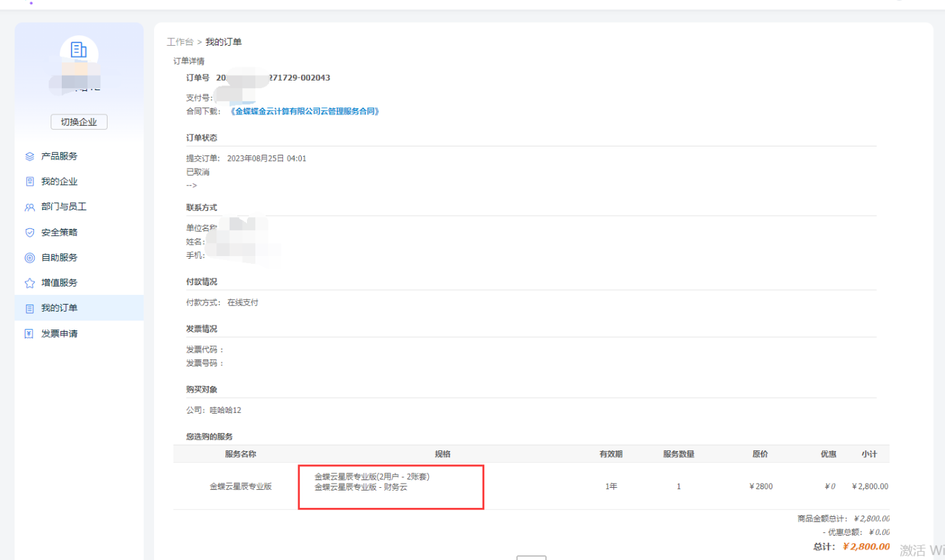This screenshot has width=945, height=560.
Task: Click the 订单状态 section heading
Action: coord(201,138)
